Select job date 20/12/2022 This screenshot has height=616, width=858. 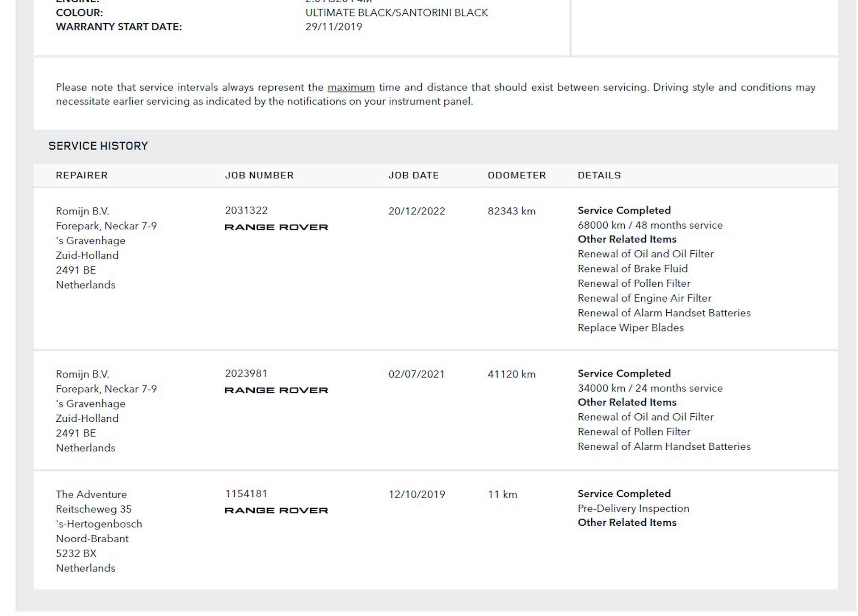(417, 211)
